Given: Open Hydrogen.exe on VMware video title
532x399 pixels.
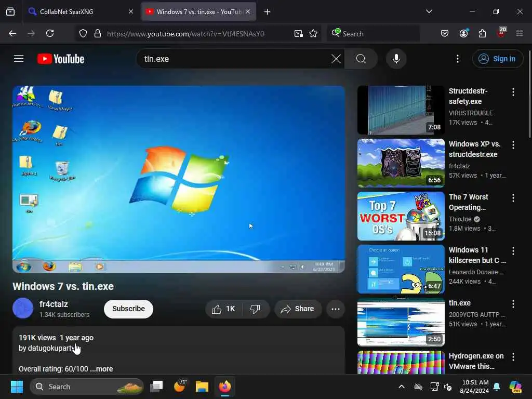Looking at the screenshot, I should click(x=476, y=361).
